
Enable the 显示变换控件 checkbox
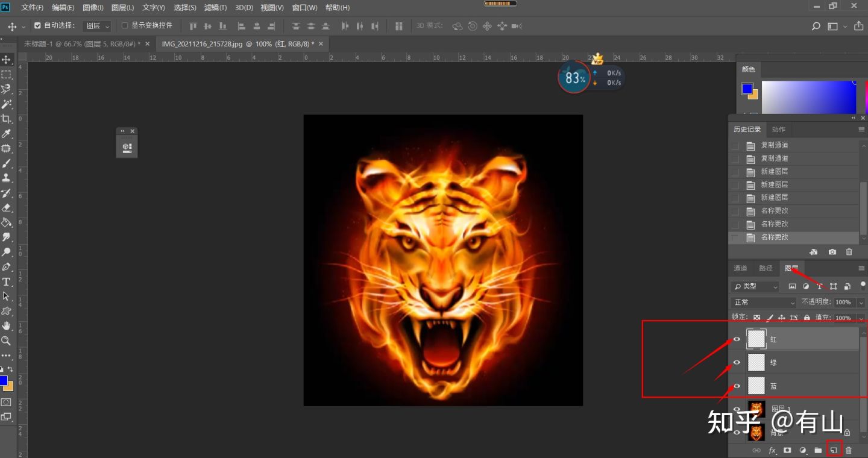(x=125, y=26)
